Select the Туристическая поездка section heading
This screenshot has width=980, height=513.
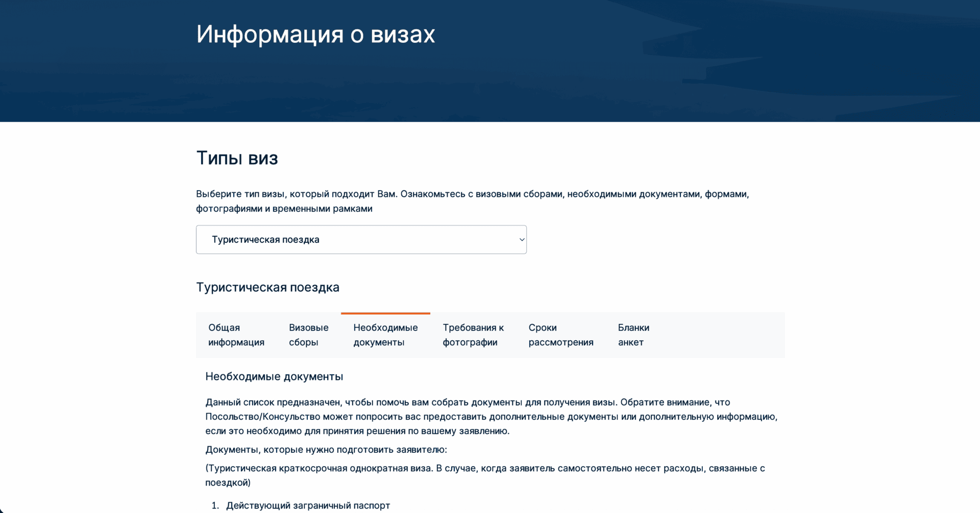click(x=267, y=287)
